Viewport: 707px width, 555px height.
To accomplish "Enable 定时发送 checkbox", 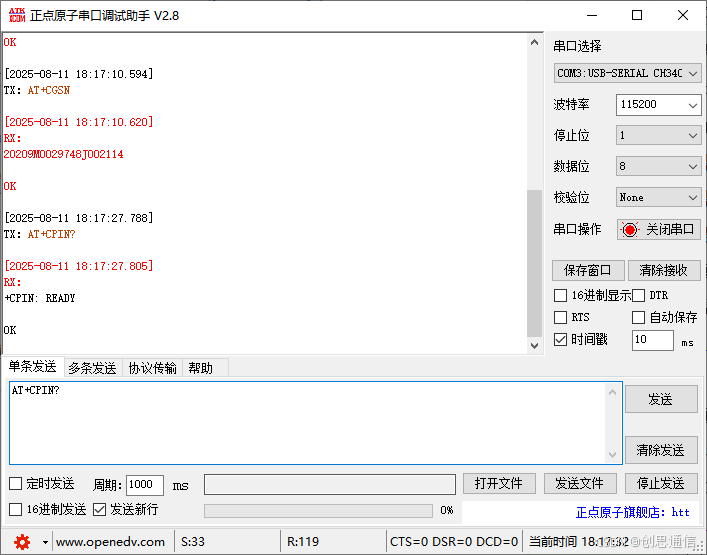I will tap(16, 484).
